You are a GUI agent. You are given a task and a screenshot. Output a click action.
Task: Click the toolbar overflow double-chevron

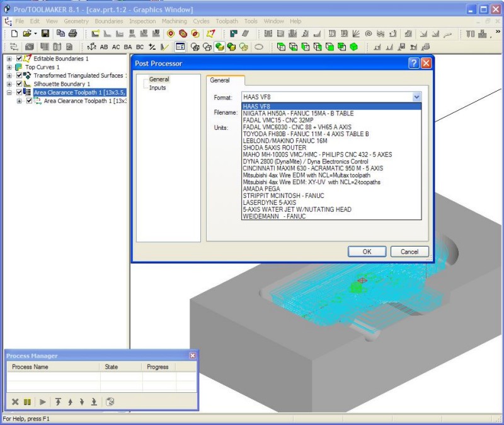click(498, 32)
